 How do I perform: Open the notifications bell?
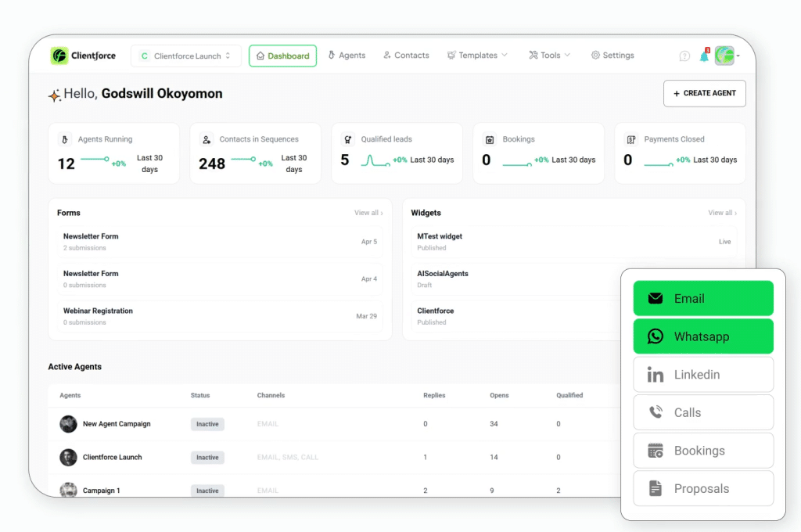[x=704, y=56]
